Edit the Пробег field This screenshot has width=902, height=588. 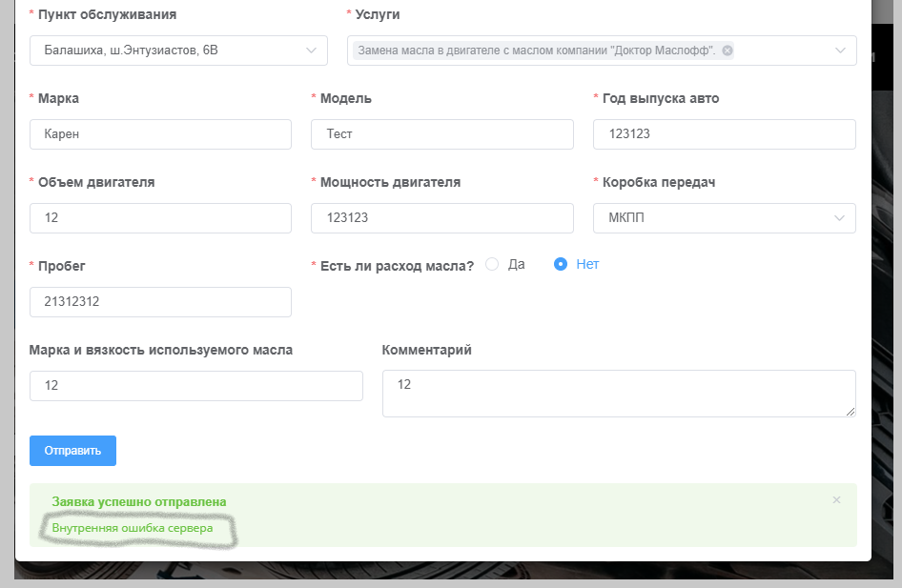160,302
